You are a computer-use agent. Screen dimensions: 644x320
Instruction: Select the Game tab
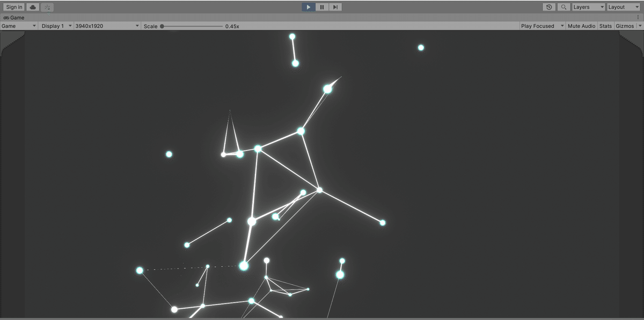point(14,18)
